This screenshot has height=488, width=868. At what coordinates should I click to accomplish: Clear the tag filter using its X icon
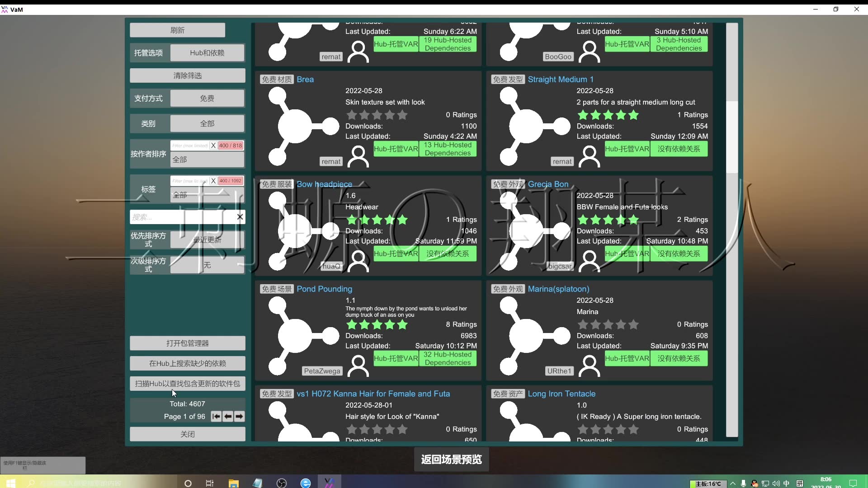[213, 180]
